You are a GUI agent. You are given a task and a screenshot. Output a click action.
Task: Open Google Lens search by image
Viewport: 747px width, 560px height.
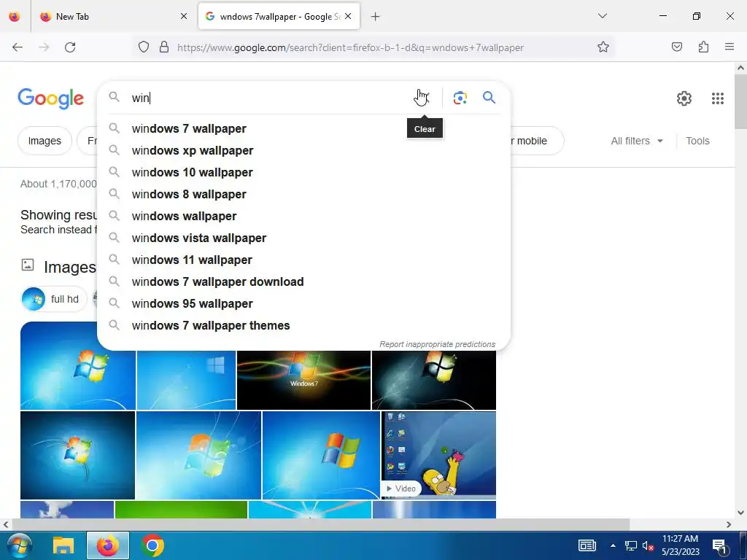tap(460, 98)
